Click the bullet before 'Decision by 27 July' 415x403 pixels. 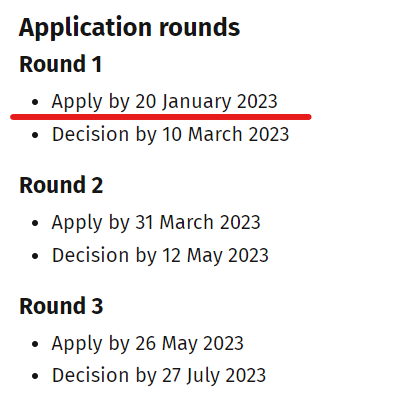pos(35,376)
